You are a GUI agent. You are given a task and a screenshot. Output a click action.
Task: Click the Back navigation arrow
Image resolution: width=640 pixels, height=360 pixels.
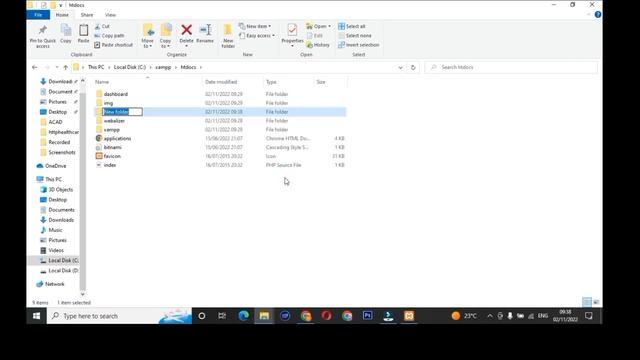[35, 67]
